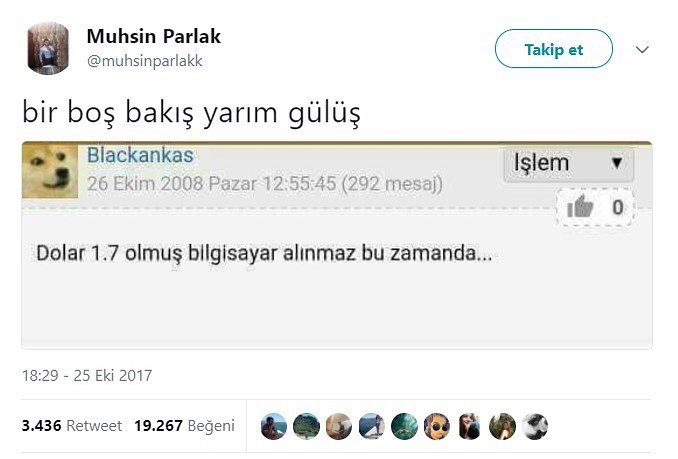
Task: Click the last black-and-white liker avatar
Action: [x=535, y=426]
